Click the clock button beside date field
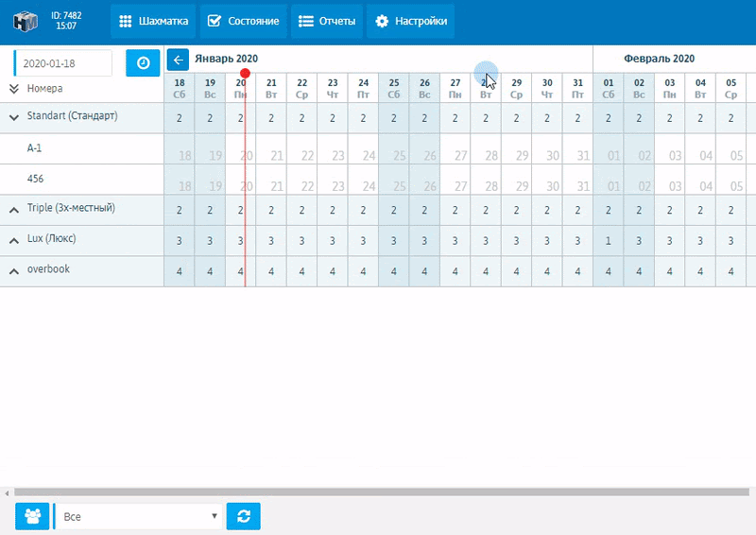The image size is (756, 535). click(x=143, y=63)
